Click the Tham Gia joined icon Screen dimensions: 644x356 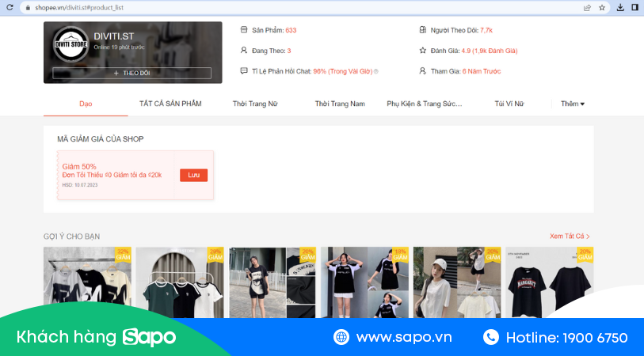click(x=423, y=71)
